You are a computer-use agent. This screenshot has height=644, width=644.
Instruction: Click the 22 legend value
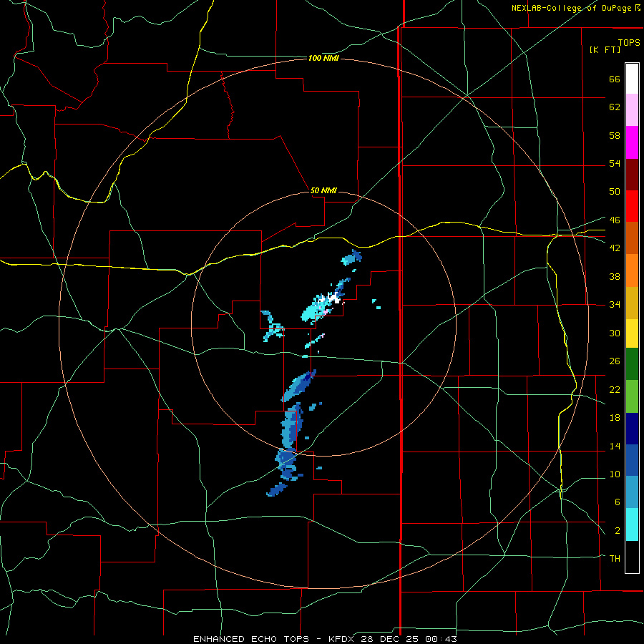615,389
